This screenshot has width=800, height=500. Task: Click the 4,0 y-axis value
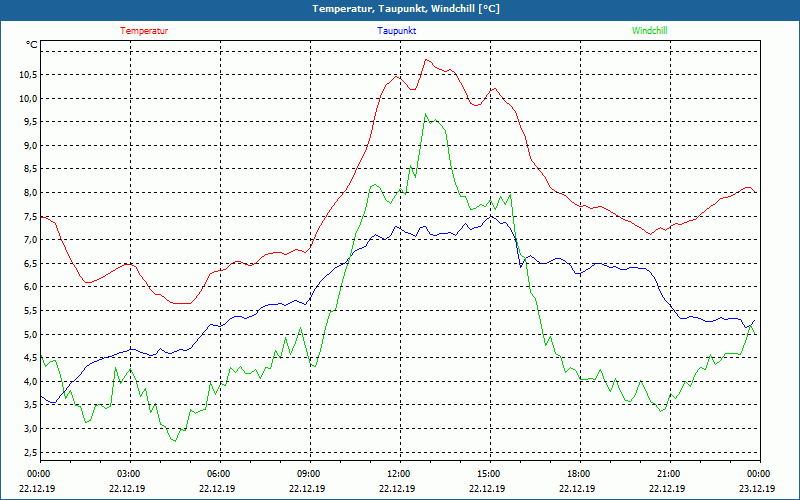[30, 381]
